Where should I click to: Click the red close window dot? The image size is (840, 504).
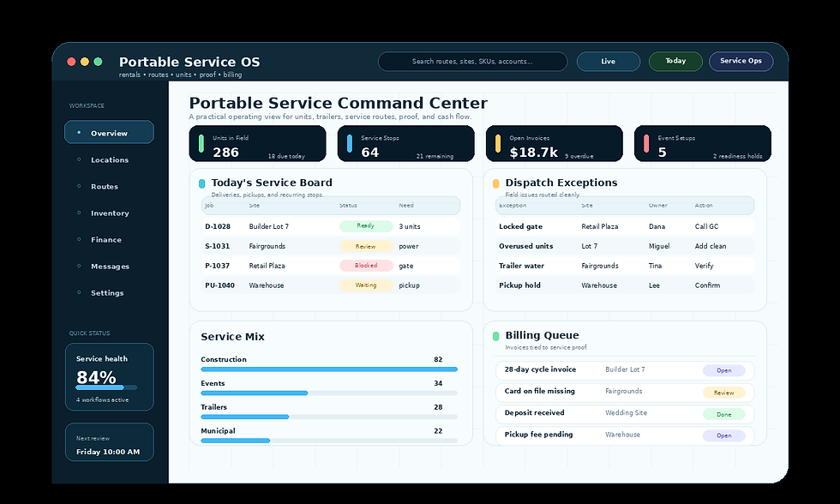point(71,62)
